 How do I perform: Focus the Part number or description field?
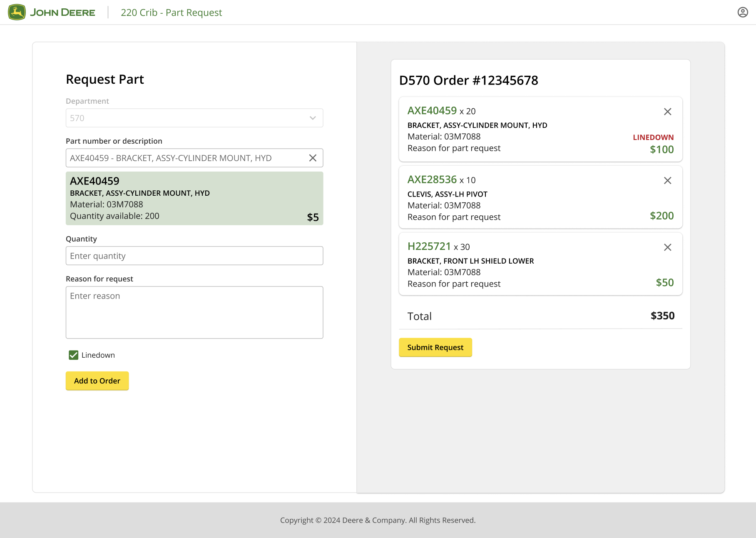click(x=194, y=158)
